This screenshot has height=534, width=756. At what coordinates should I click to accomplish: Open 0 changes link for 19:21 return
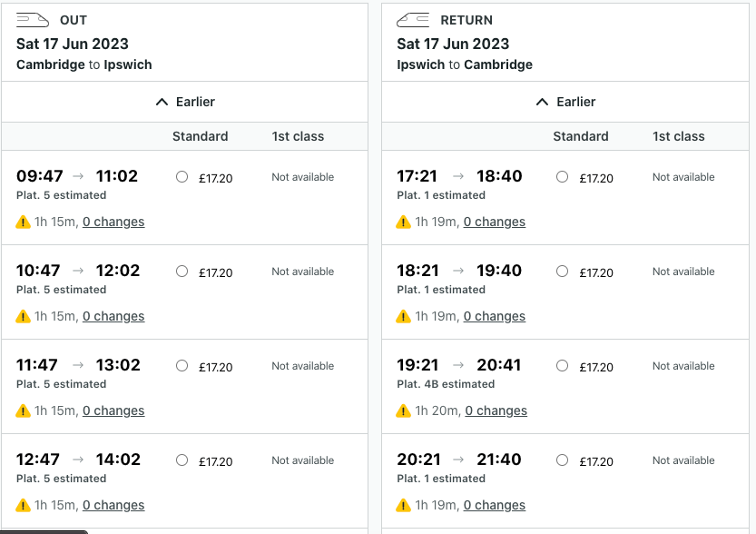pos(496,410)
